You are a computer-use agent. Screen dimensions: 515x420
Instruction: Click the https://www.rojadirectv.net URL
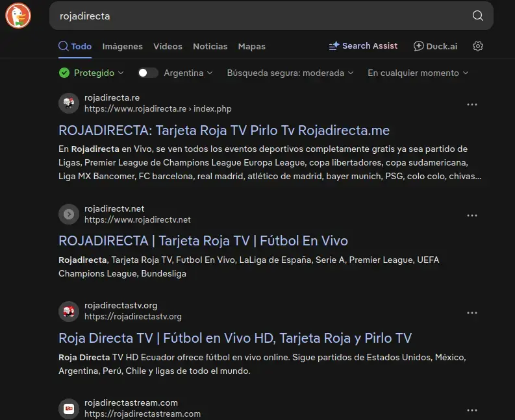pos(137,219)
